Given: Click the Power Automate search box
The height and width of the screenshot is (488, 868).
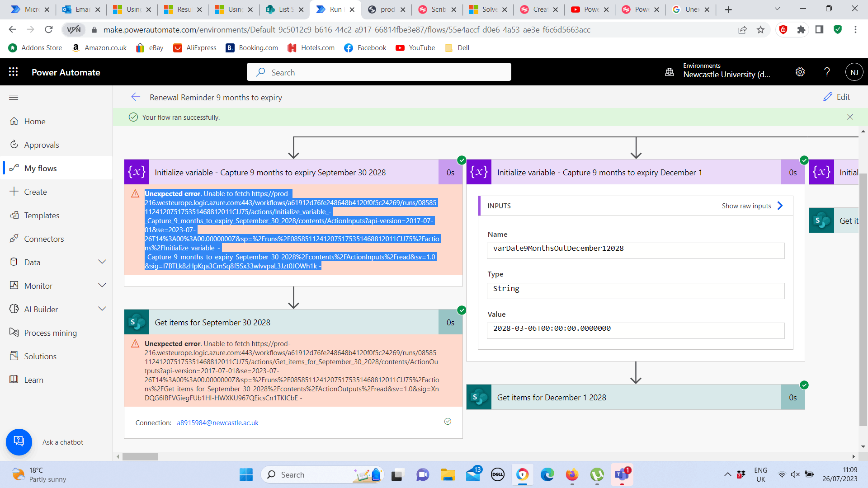Looking at the screenshot, I should pyautogui.click(x=379, y=72).
